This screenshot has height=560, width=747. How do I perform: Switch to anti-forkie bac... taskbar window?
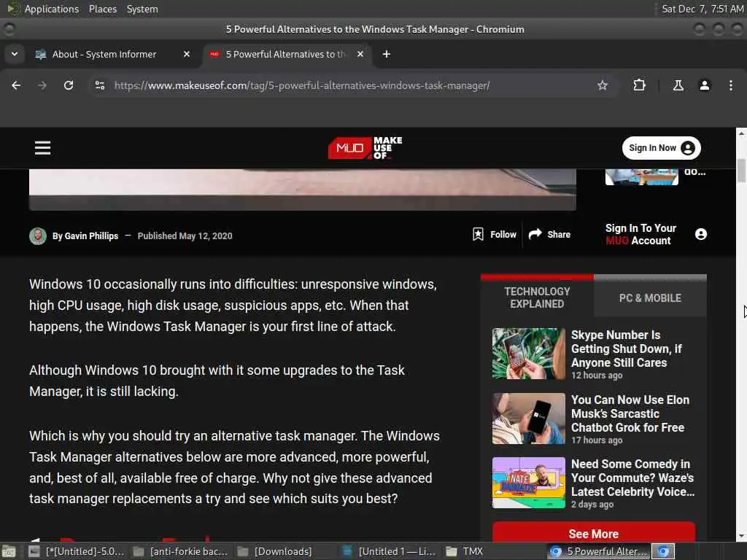180,551
